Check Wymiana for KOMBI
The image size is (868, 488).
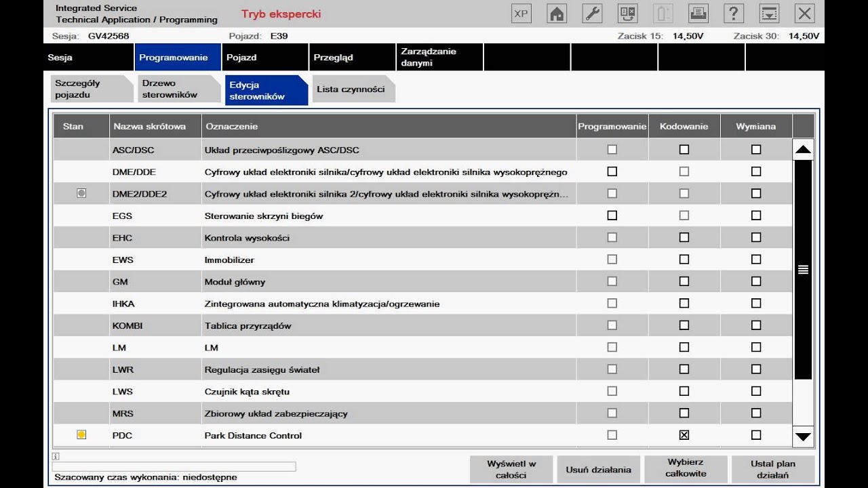[756, 325]
